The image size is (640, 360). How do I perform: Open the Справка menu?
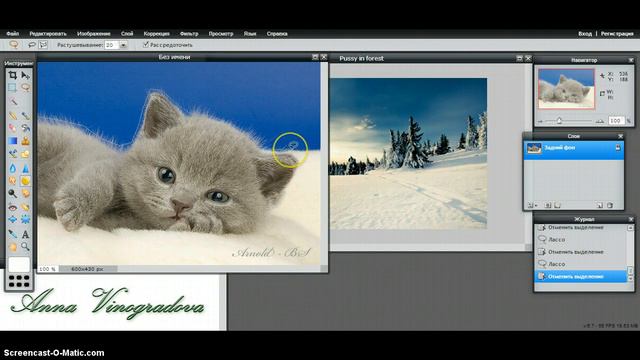[277, 34]
